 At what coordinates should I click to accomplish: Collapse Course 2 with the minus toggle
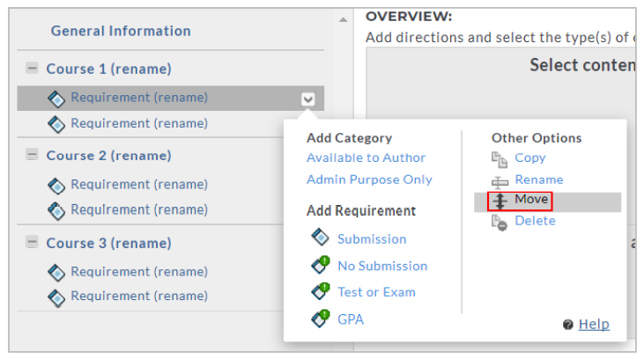coord(32,155)
